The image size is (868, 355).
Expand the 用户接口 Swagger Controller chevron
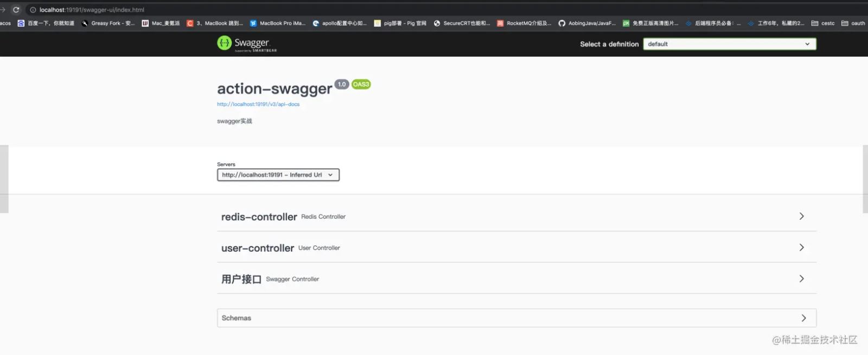pyautogui.click(x=801, y=278)
